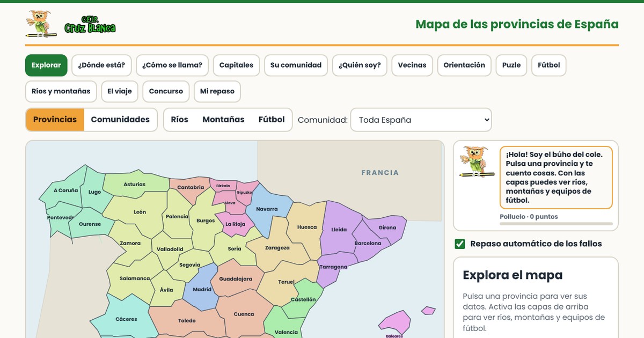
Task: Click the Zaragoza province
Action: tap(277, 248)
